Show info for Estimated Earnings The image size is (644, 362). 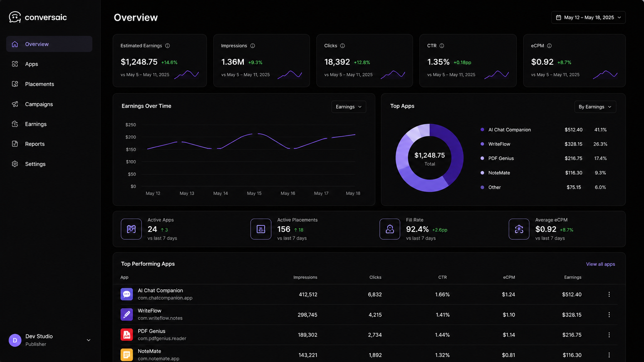click(168, 46)
